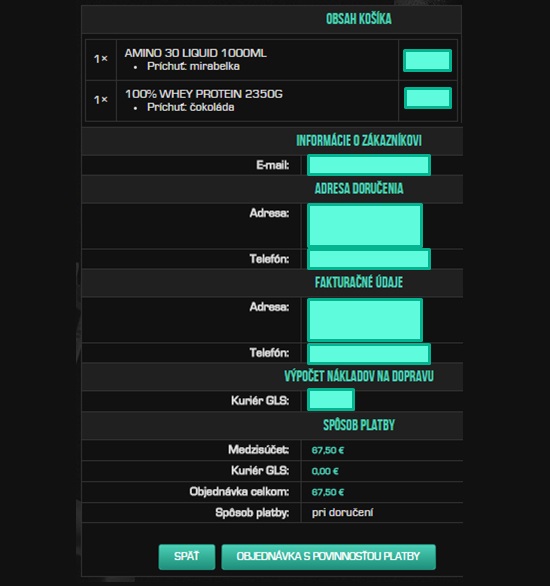The height and width of the screenshot is (586, 550).
Task: Click the SPÔSOB PLATBY section header
Action: pos(359,425)
